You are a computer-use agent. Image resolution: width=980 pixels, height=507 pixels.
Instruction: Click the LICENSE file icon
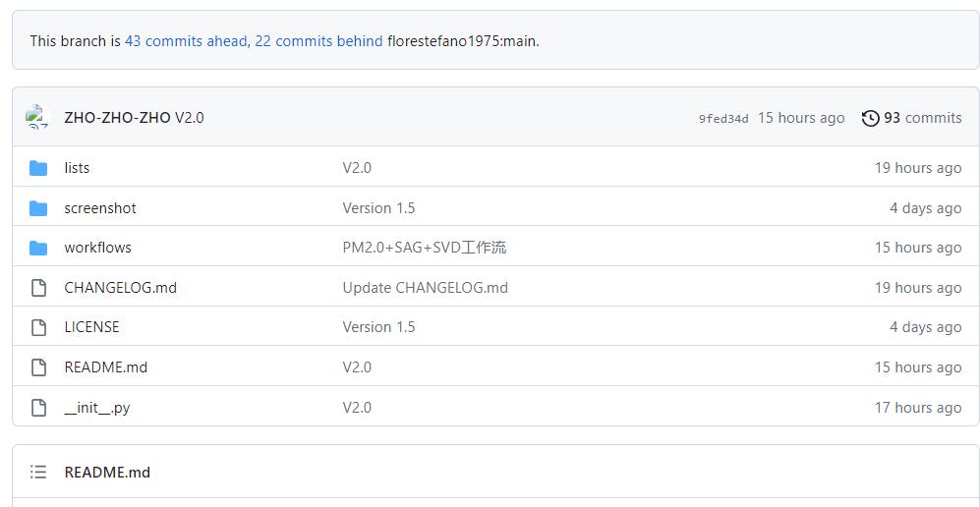click(38, 327)
